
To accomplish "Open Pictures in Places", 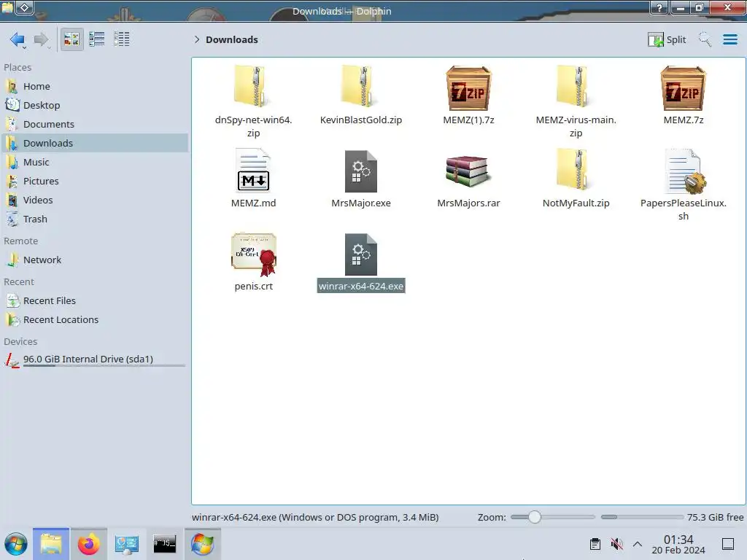I will tap(96, 182).
